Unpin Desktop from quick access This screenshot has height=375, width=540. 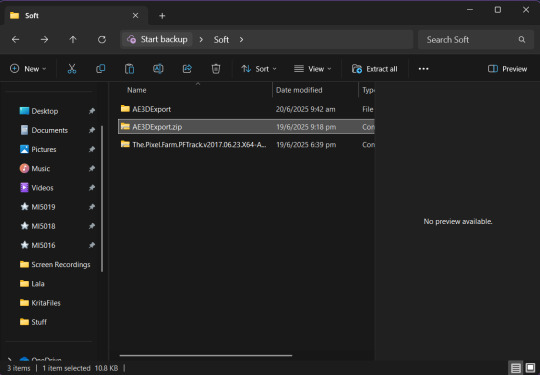pyautogui.click(x=92, y=111)
